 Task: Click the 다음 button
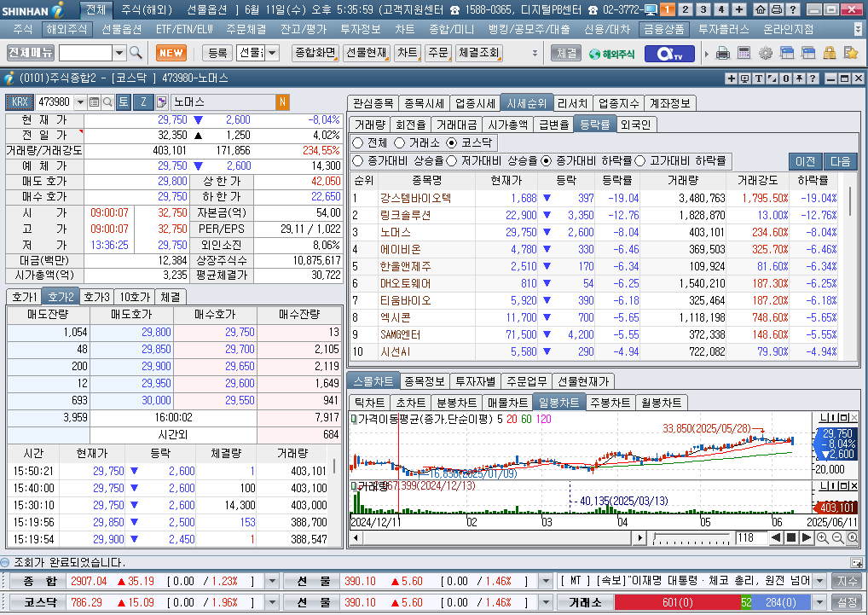tap(841, 161)
